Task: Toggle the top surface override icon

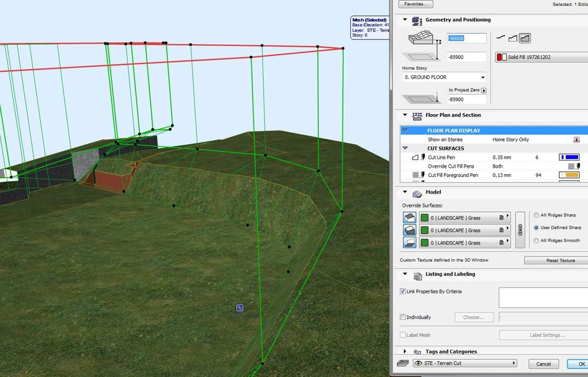Action: click(x=410, y=218)
